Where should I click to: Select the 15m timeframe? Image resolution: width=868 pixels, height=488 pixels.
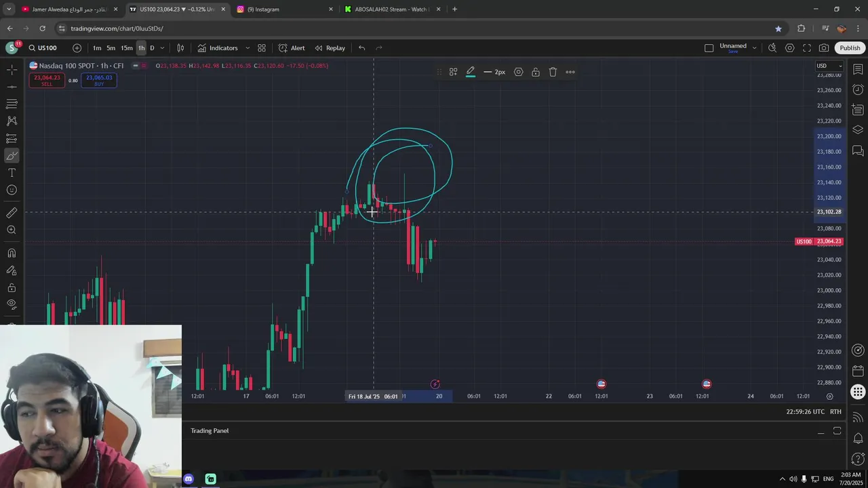[x=127, y=48]
